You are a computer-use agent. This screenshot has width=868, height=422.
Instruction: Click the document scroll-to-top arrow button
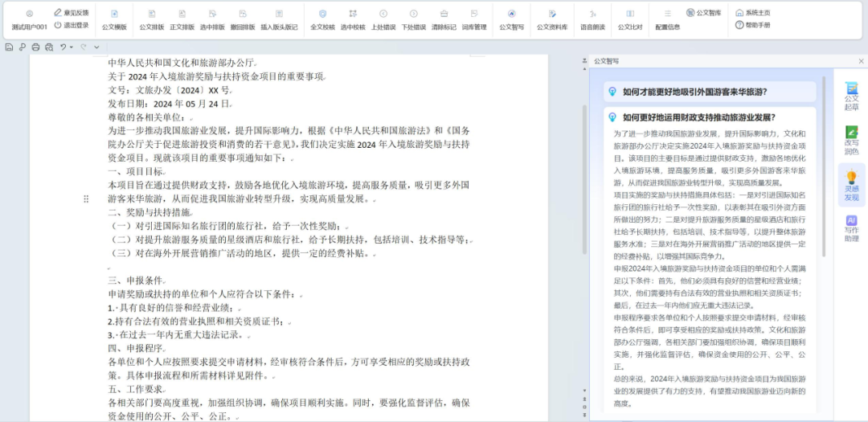tap(584, 61)
